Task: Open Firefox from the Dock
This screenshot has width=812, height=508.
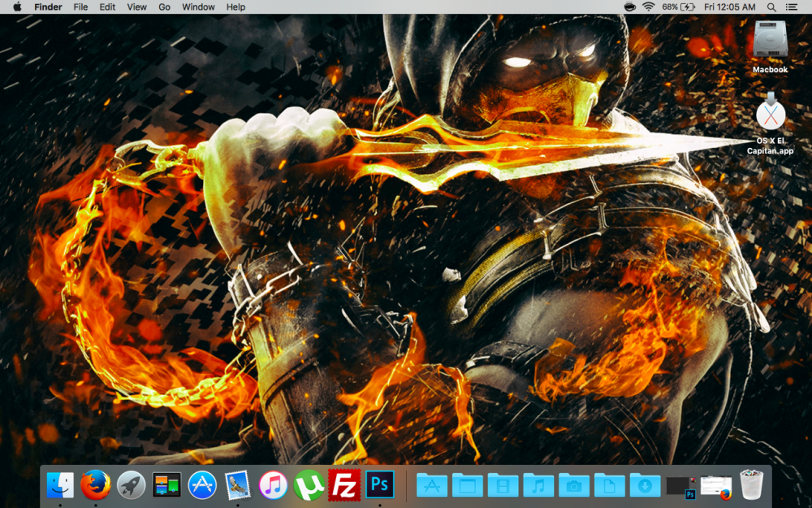Action: click(x=94, y=485)
